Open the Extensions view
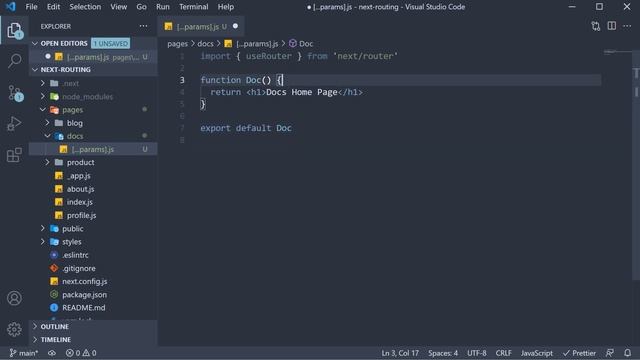The height and width of the screenshot is (360, 640). pos(14,155)
